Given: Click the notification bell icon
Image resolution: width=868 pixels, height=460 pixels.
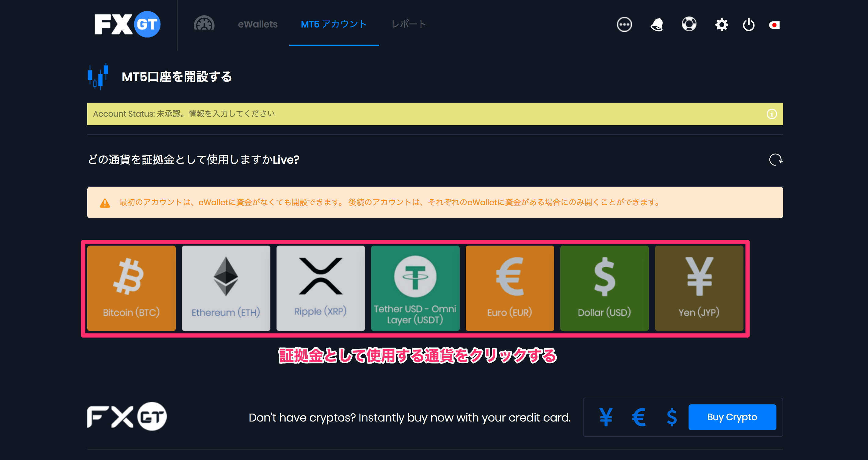Looking at the screenshot, I should [x=656, y=24].
